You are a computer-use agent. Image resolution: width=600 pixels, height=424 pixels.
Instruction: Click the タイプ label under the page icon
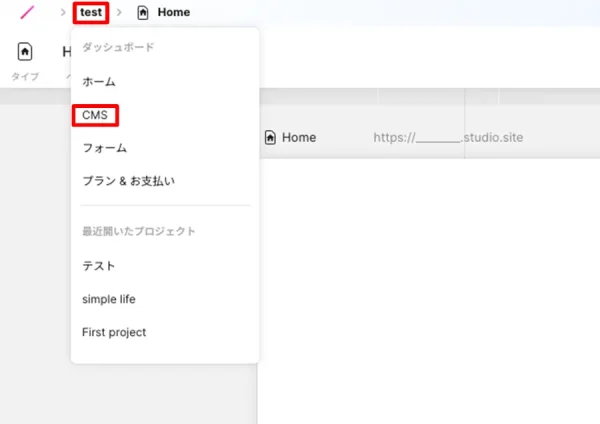click(x=25, y=77)
